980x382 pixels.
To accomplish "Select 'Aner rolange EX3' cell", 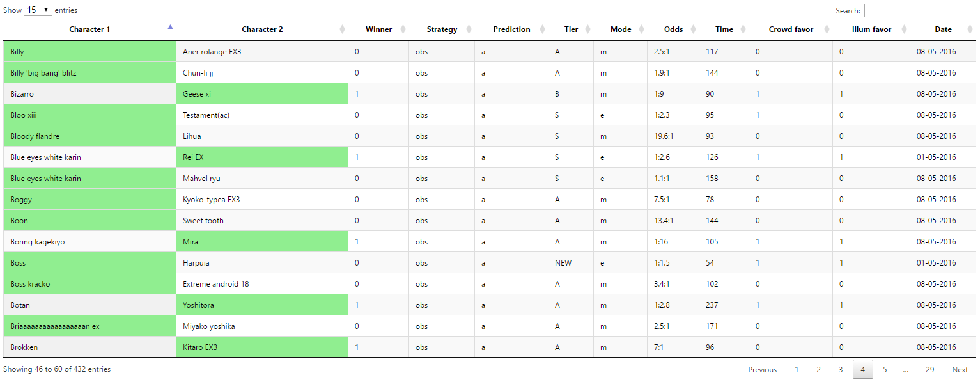I will 262,52.
